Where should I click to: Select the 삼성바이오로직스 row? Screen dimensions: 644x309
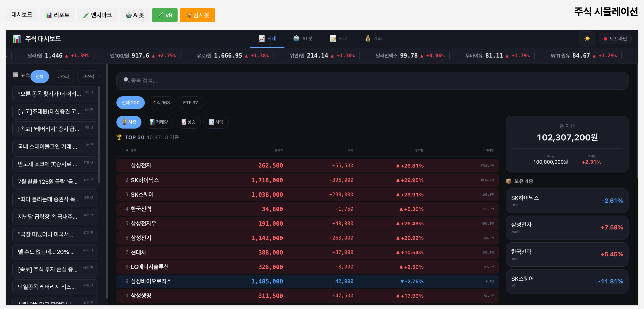click(x=307, y=281)
